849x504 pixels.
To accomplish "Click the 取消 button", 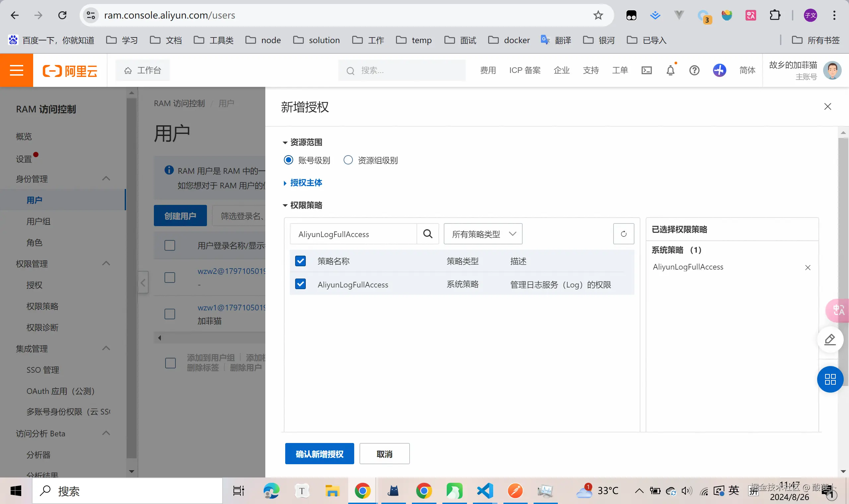I will [x=384, y=454].
